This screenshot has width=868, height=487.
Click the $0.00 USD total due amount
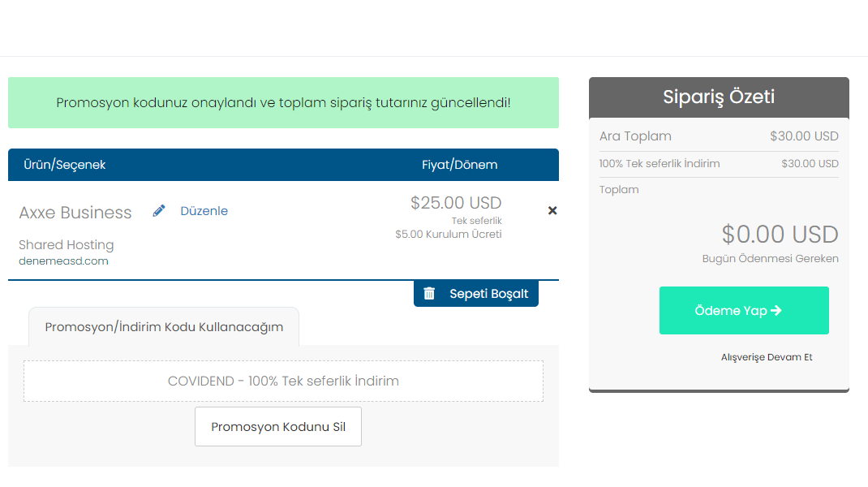pyautogui.click(x=780, y=235)
